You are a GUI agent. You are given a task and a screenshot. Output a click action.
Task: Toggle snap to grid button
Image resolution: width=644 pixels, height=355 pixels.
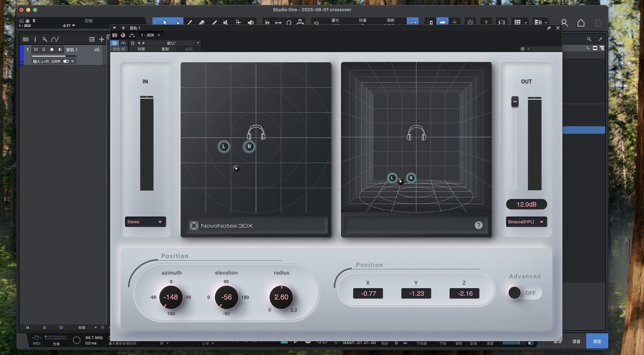tap(413, 22)
